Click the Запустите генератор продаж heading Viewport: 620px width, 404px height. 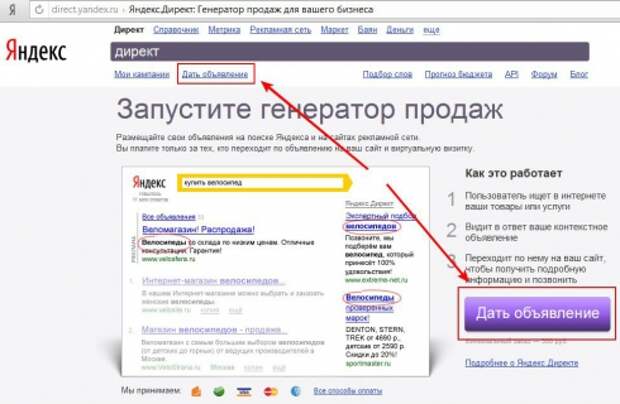(310, 109)
